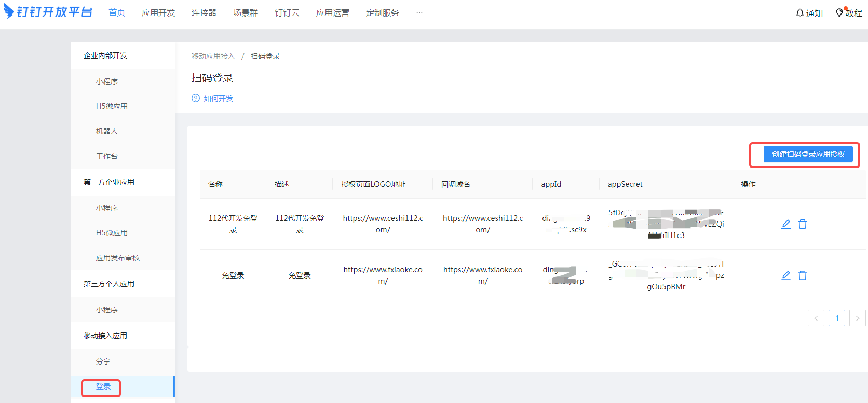Click the 名称 column header
This screenshot has height=403, width=868.
215,184
